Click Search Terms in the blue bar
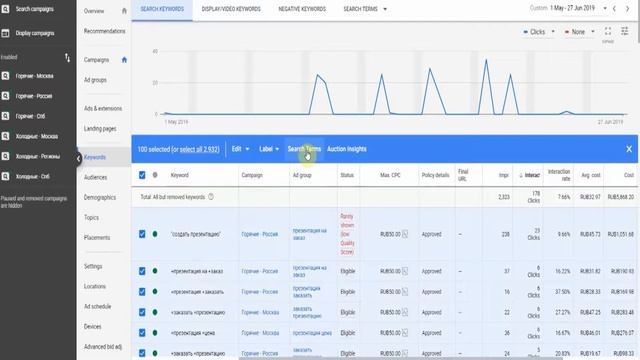Viewport: 640px width, 360px height. click(304, 149)
